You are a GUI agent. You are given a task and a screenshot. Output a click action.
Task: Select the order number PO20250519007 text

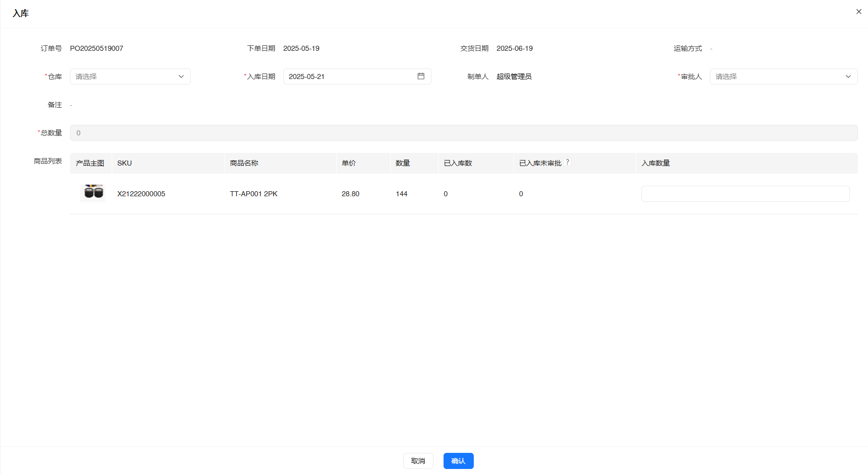(x=97, y=48)
